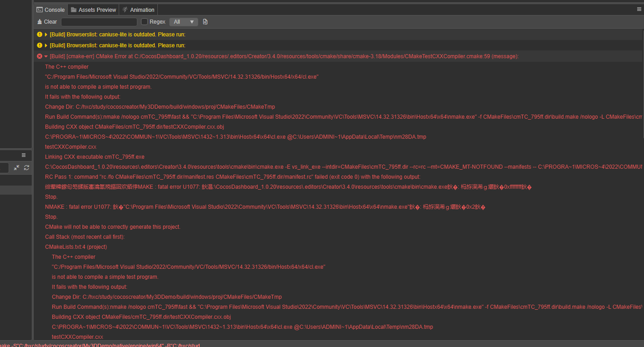This screenshot has width=644, height=347.
Task: Click the red error icon beside cmake-err
Action: tap(40, 56)
